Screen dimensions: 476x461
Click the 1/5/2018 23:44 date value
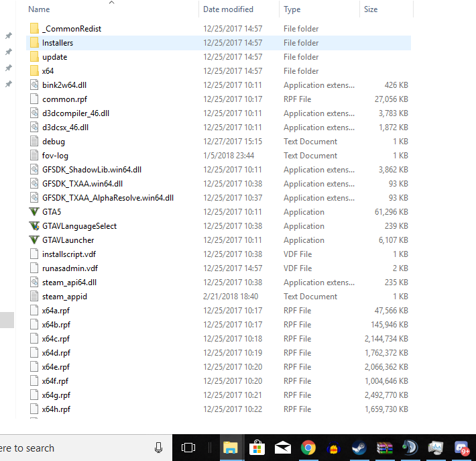pyautogui.click(x=229, y=155)
